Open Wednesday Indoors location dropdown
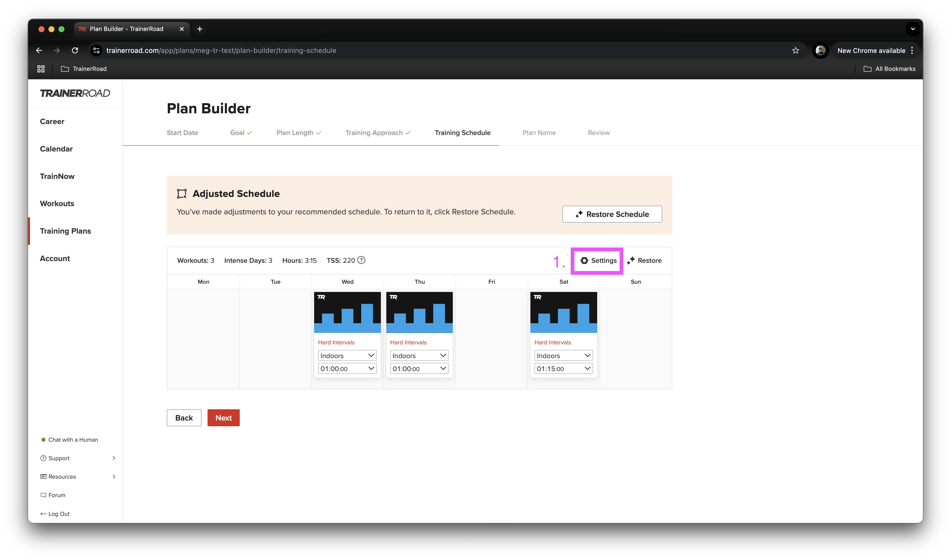The width and height of the screenshot is (951, 560). coord(347,355)
